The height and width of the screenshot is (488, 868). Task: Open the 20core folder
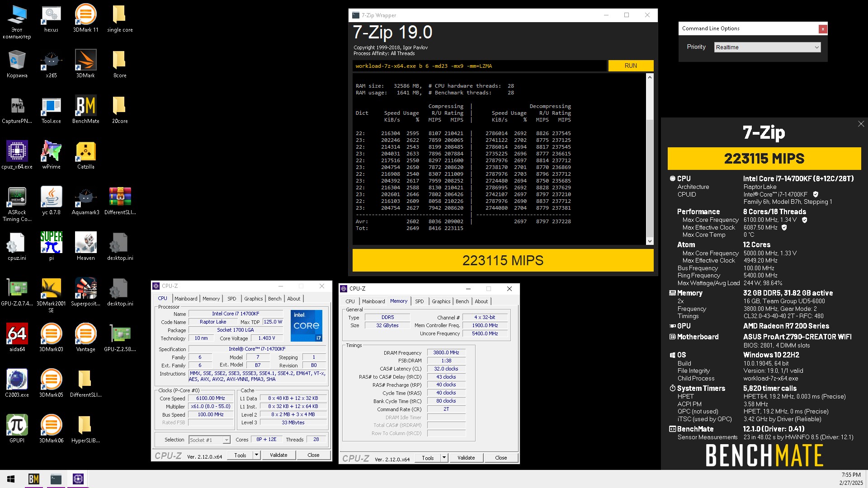pyautogui.click(x=120, y=110)
